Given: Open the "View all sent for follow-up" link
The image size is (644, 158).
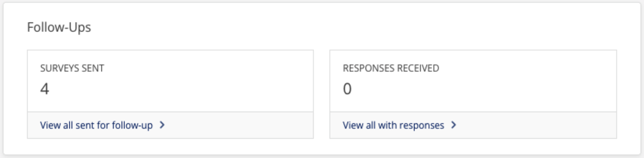Looking at the screenshot, I should coord(96,125).
